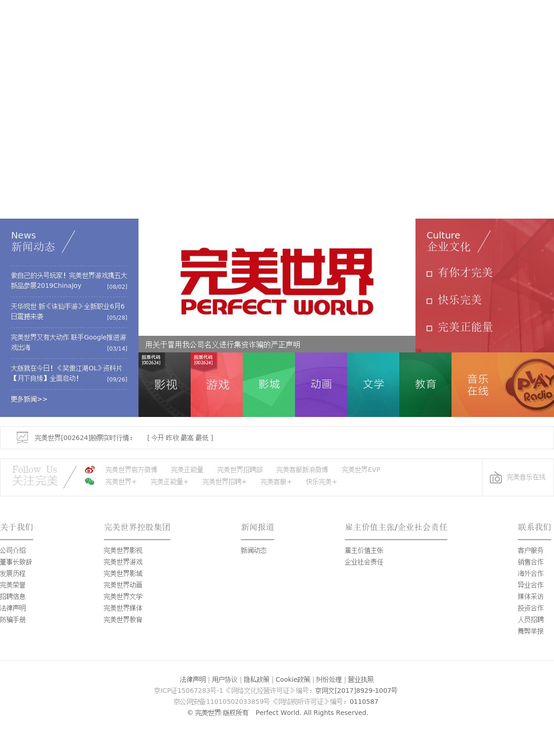Open the Google 游戏出海 news item

69,342
